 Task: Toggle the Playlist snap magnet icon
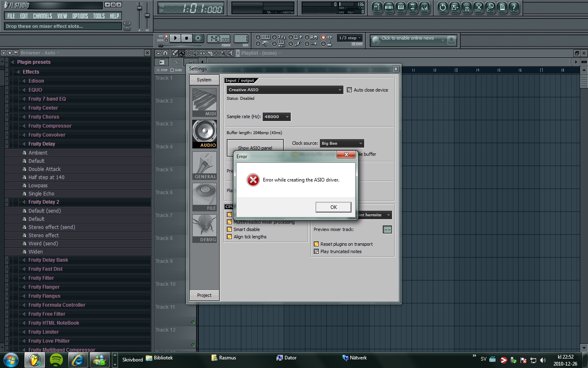(x=165, y=53)
